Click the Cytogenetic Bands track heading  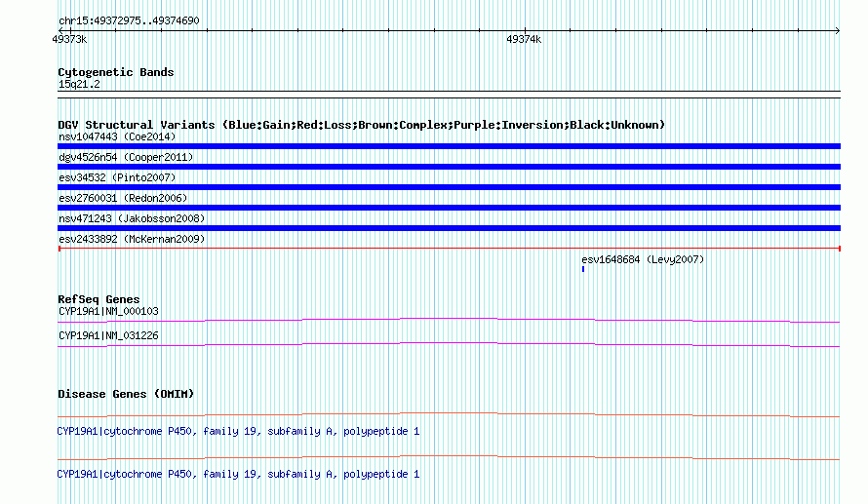pyautogui.click(x=116, y=72)
